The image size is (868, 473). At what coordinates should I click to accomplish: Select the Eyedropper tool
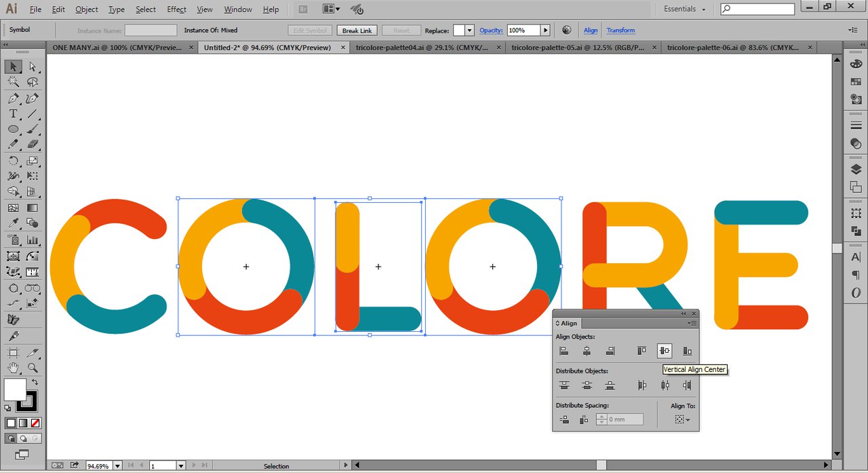pos(13,223)
